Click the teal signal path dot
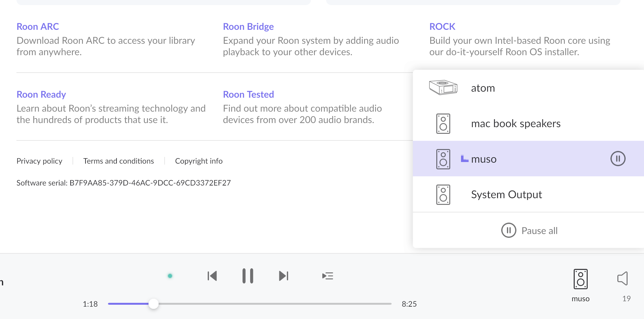This screenshot has width=644, height=319. pyautogui.click(x=170, y=276)
